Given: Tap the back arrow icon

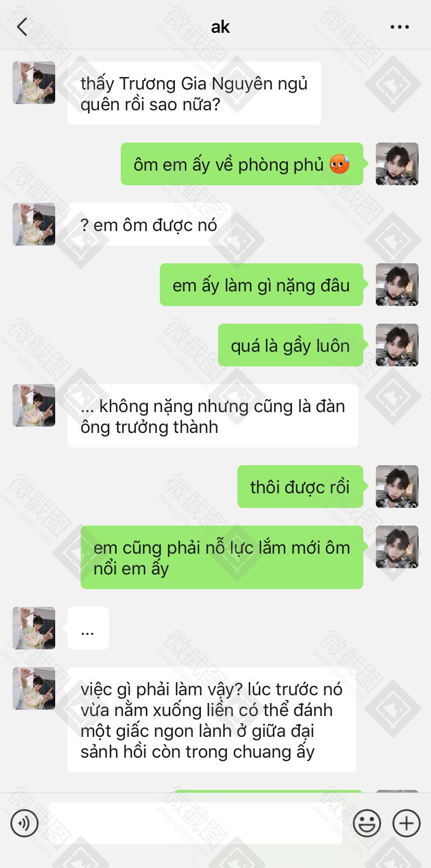Looking at the screenshot, I should [22, 27].
